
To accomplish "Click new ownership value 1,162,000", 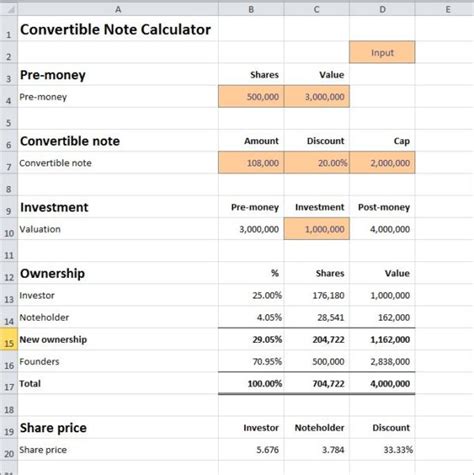I will click(x=382, y=339).
